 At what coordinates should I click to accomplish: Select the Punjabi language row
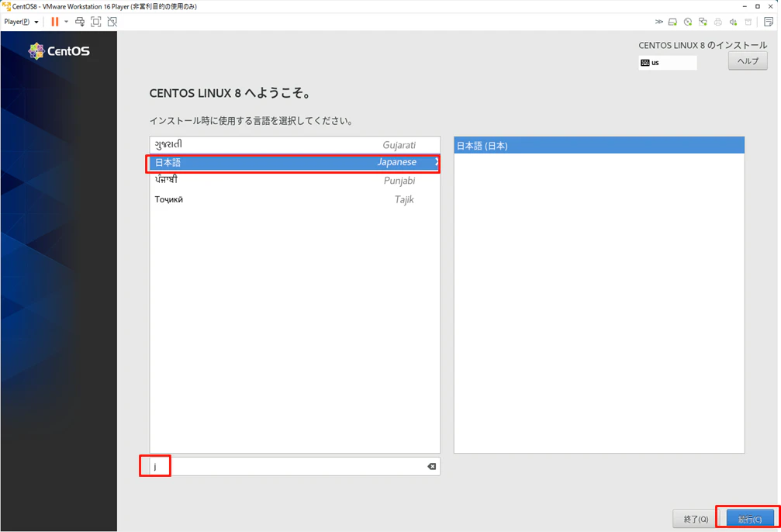click(295, 181)
